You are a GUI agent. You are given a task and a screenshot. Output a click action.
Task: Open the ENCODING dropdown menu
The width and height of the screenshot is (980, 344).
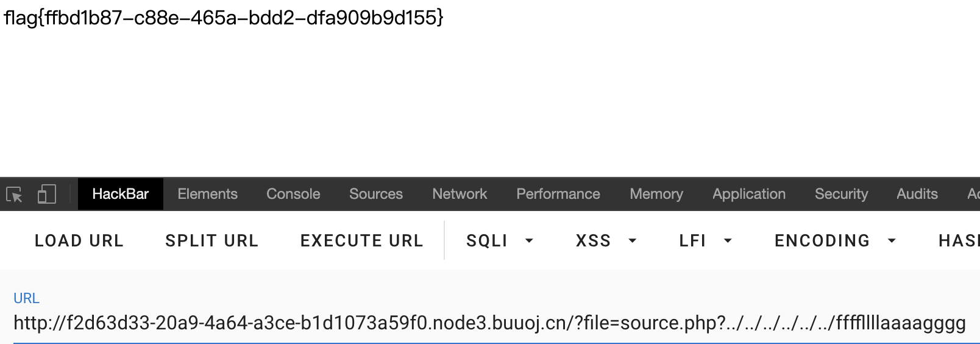click(835, 241)
